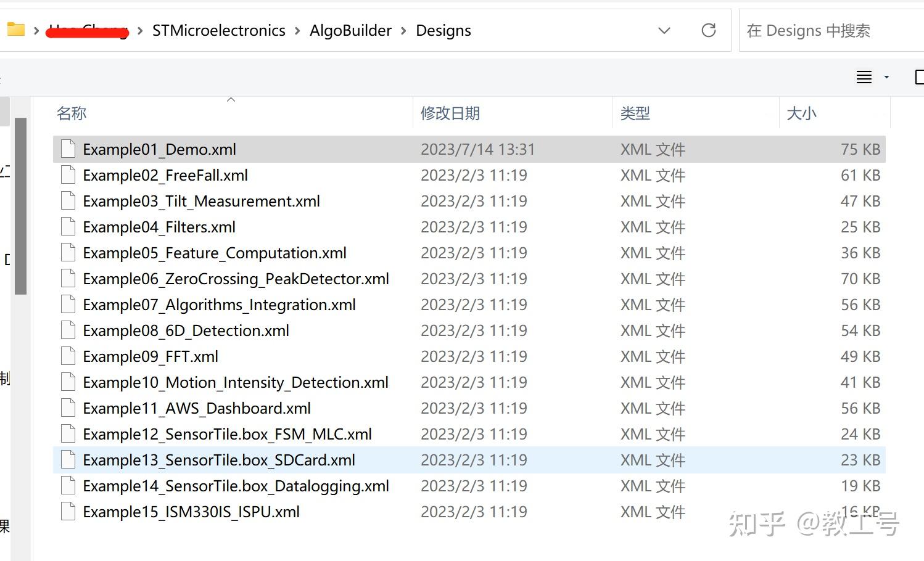This screenshot has width=924, height=561.
Task: Navigate to the STMicroelectronics breadcrumb
Action: tap(218, 31)
